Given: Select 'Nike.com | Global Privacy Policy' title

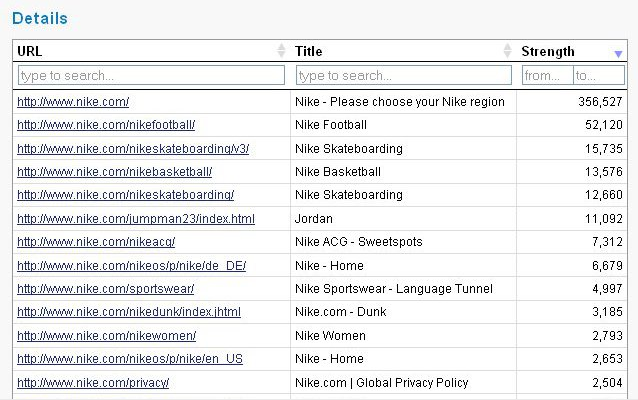Looking at the screenshot, I should point(382,383).
